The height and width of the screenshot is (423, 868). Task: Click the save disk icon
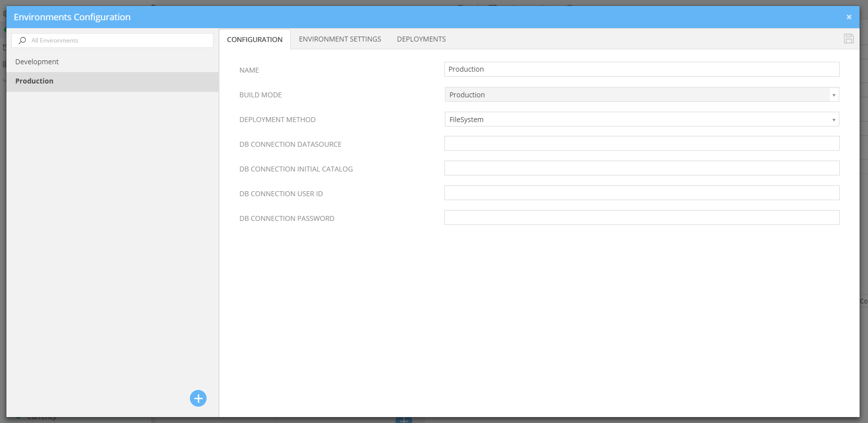848,39
